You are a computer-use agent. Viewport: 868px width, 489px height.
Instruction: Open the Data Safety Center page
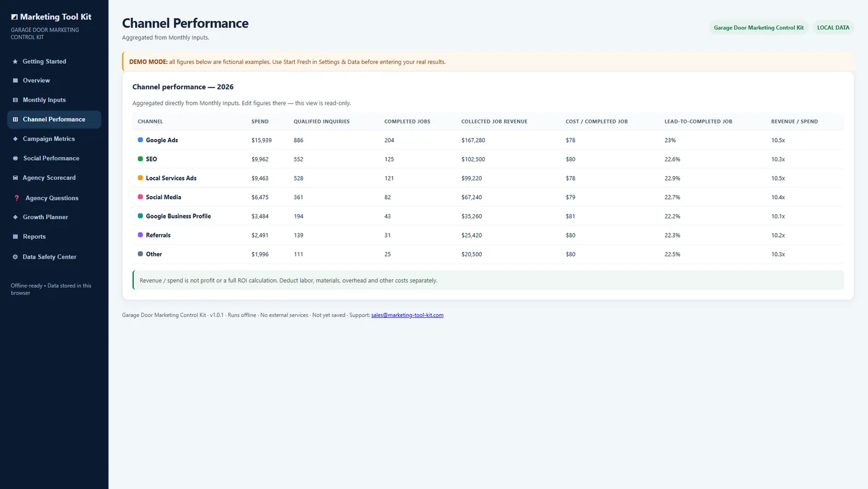(x=54, y=257)
